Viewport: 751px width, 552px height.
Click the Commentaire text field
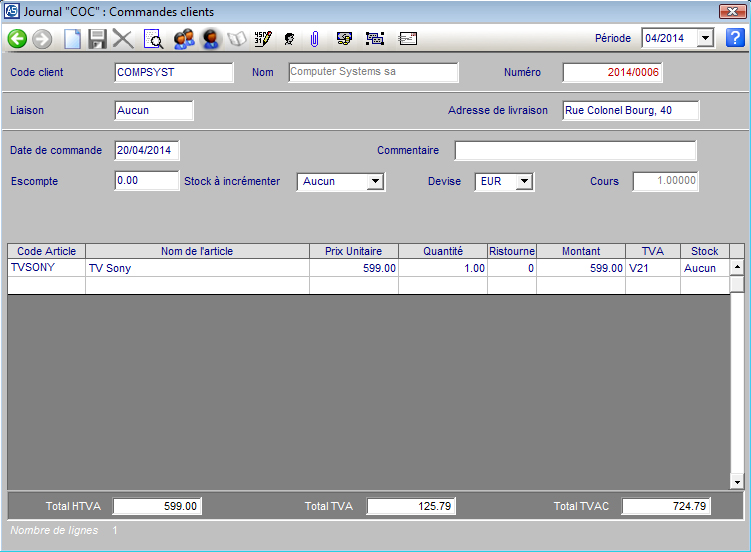point(575,151)
